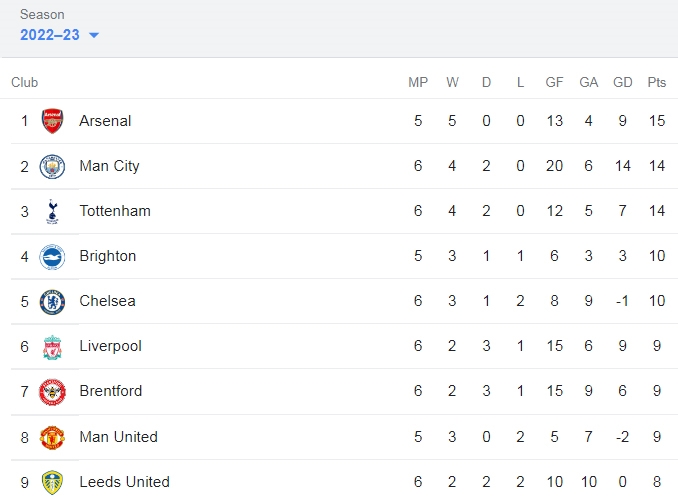Click the Leeds United crest
Image resolution: width=678 pixels, height=500 pixels.
pos(52,483)
